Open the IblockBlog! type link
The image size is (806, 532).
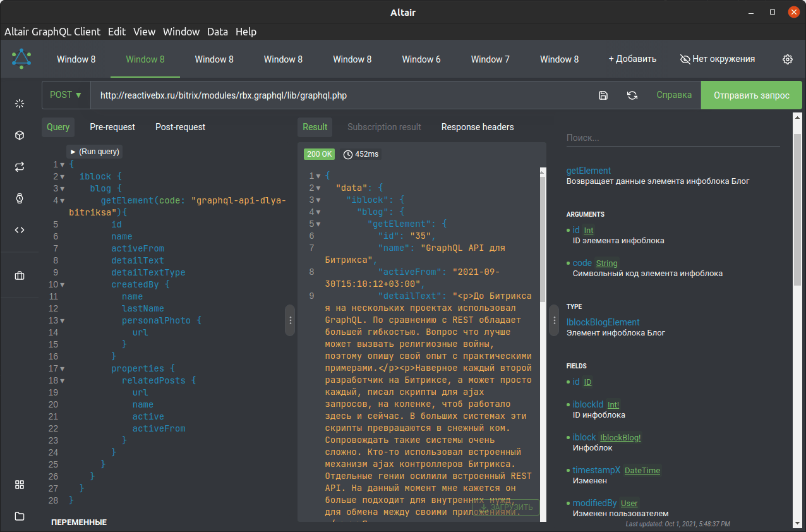point(620,438)
